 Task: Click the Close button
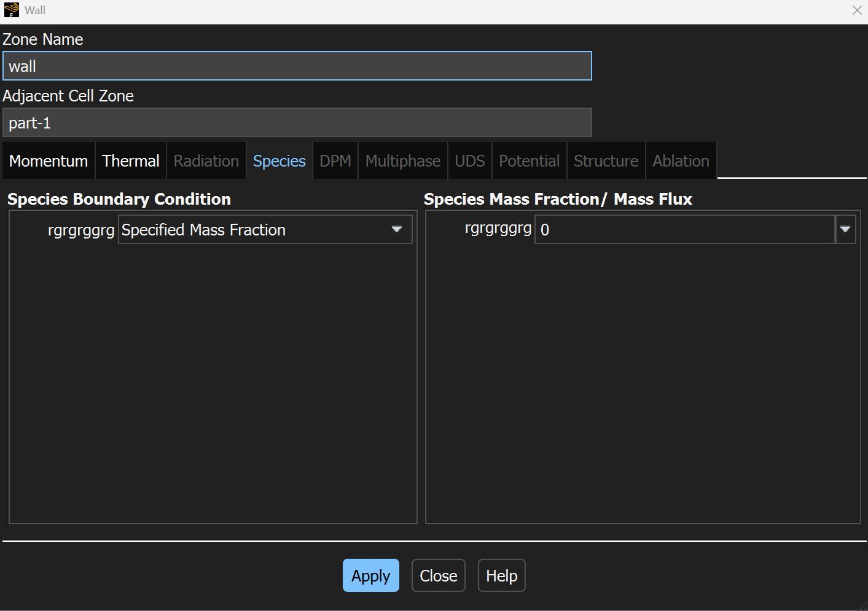(x=439, y=576)
